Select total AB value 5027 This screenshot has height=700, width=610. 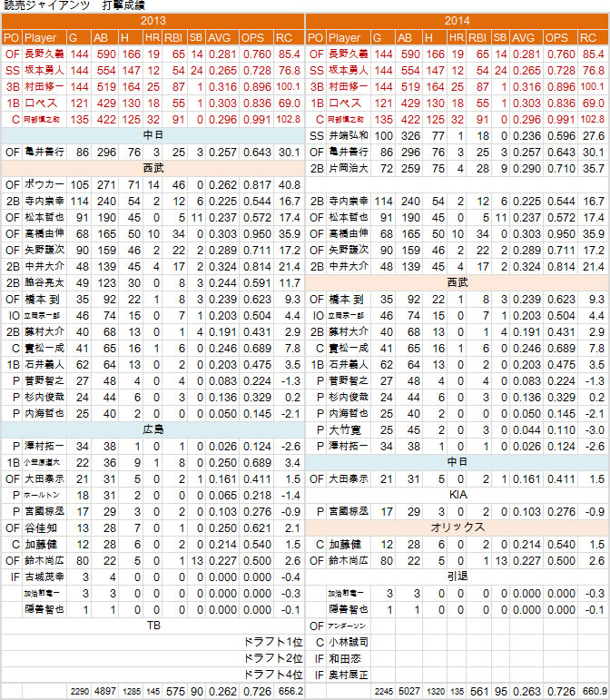point(409,692)
